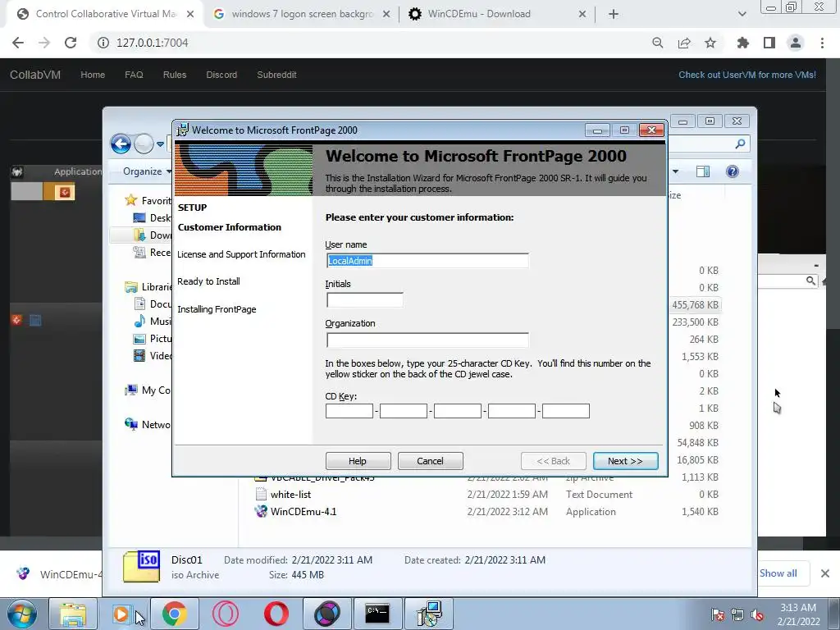
Task: Click the Initials input field
Action: 365,300
